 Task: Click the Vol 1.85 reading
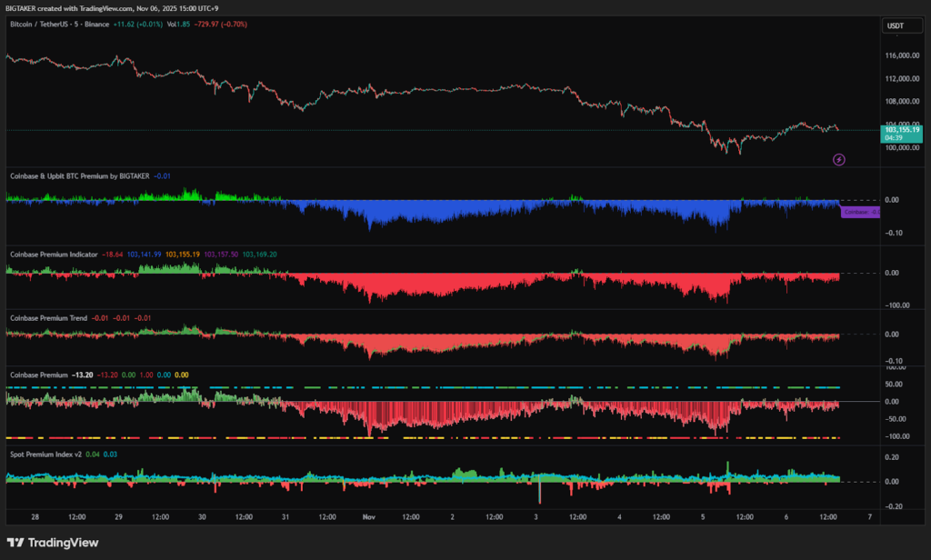pos(178,25)
